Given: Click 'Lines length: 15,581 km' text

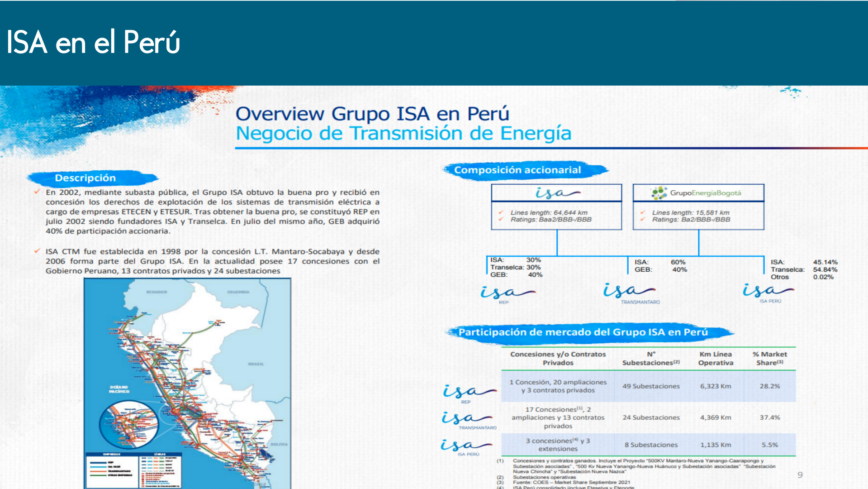Looking at the screenshot, I should (x=690, y=212).
